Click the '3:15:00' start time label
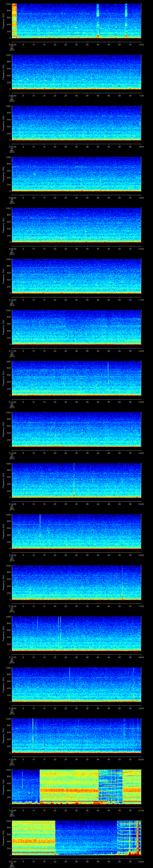The width and height of the screenshot is (153, 868). [x=12, y=555]
